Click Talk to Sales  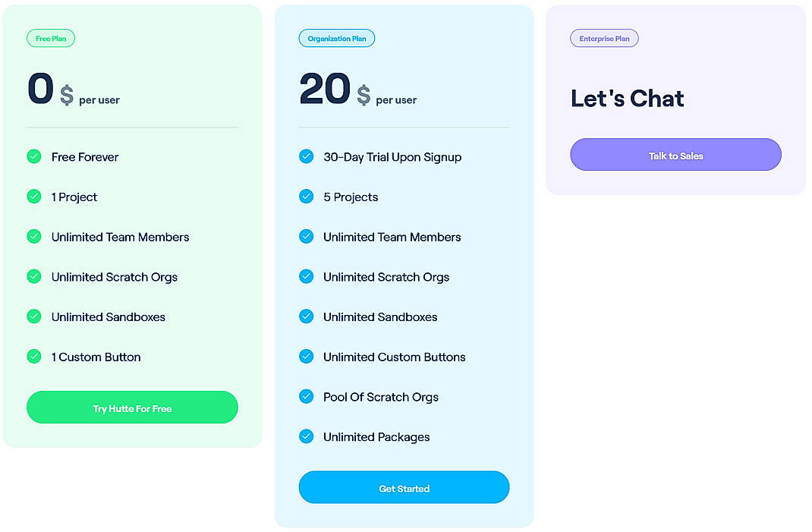(x=675, y=154)
